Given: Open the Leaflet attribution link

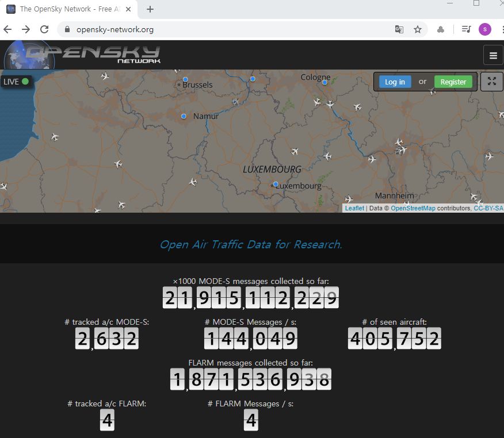Looking at the screenshot, I should pos(354,208).
